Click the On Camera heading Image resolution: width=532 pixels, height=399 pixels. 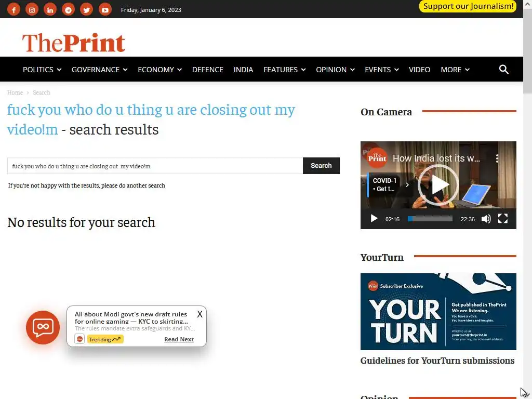(x=386, y=112)
